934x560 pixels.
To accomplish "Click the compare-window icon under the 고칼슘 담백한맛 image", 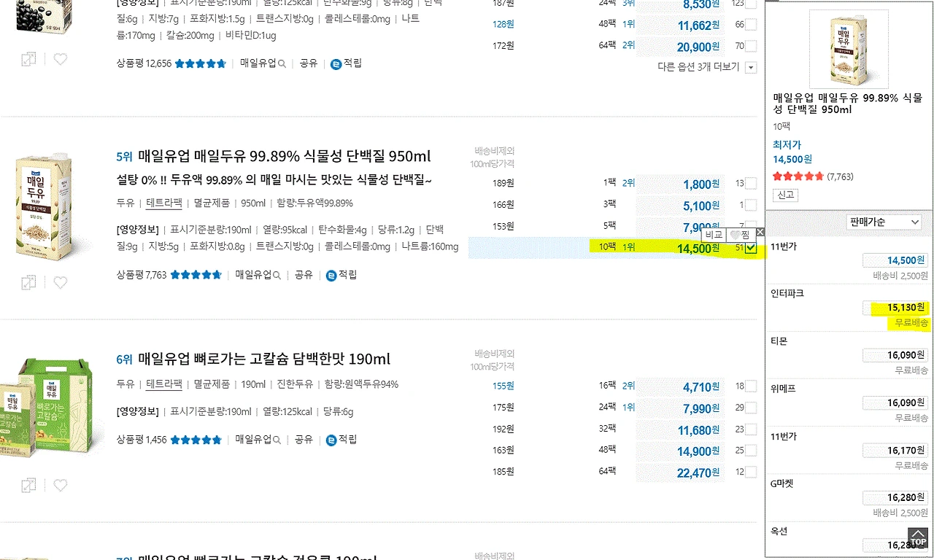I will click(28, 485).
